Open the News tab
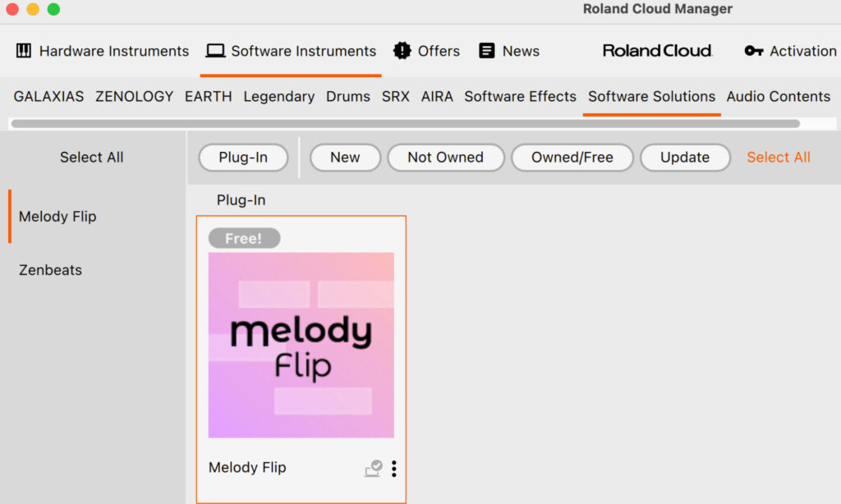Viewport: 841px width, 504px height. [x=509, y=51]
